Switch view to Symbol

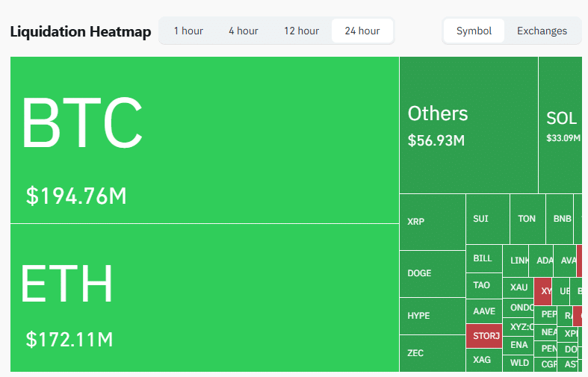tap(474, 31)
